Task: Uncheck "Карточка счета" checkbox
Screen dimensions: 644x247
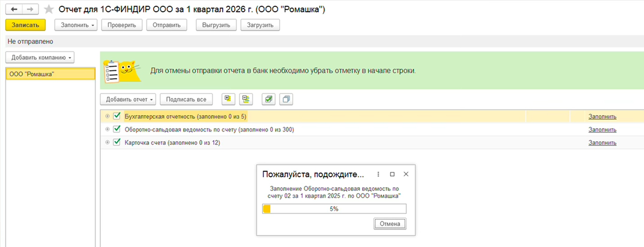Action: (x=117, y=142)
